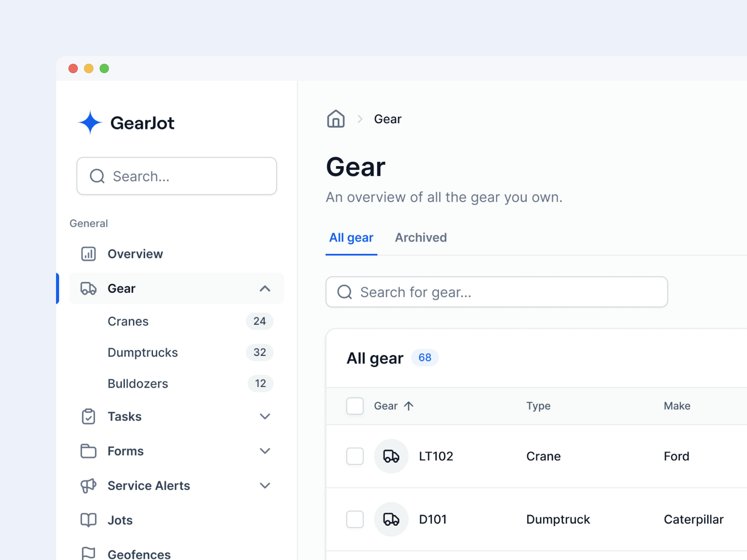Click the yellow minimize window button

point(89,68)
